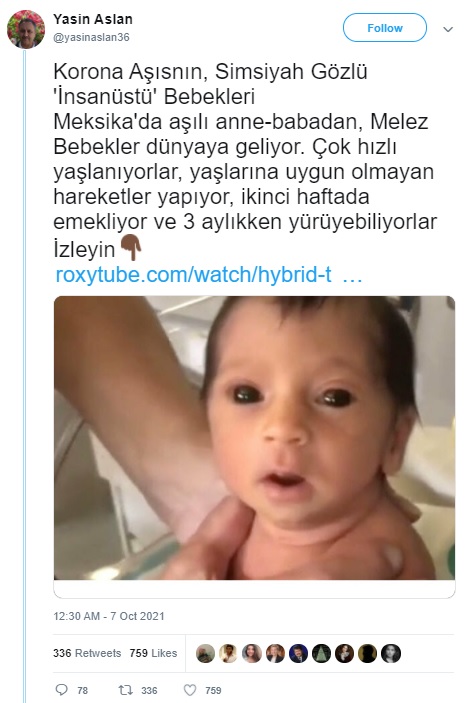Click the heart like icon
The height and width of the screenshot is (703, 471).
(x=190, y=690)
